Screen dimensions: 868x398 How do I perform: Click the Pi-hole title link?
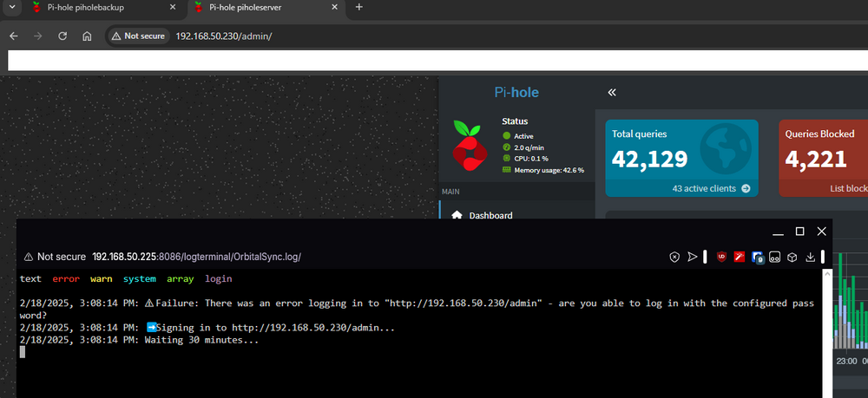tap(516, 92)
